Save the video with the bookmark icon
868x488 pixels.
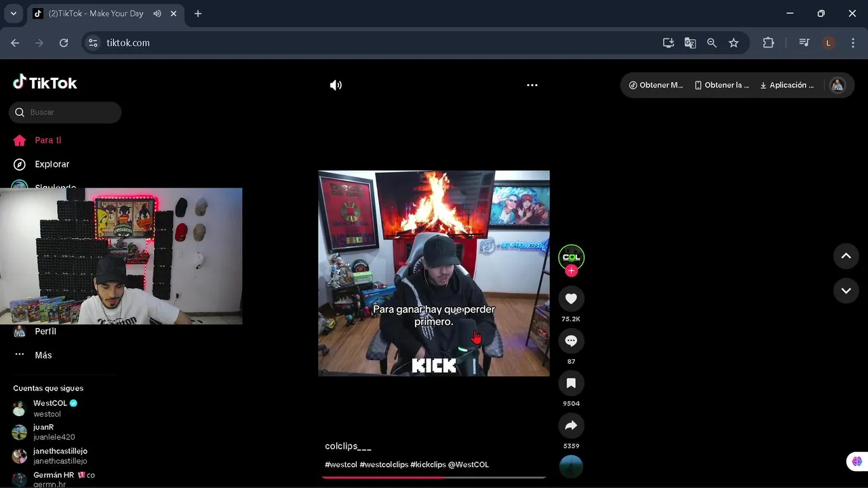point(571,384)
